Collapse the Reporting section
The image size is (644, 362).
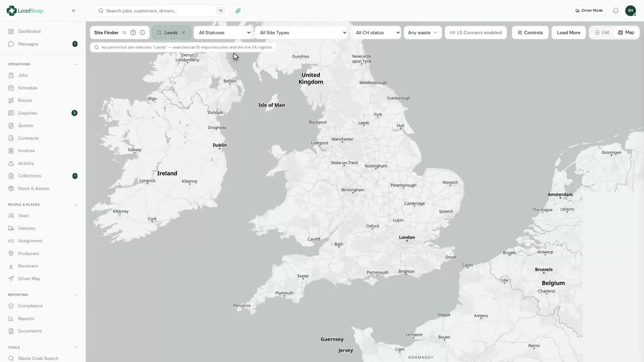pos(75,295)
